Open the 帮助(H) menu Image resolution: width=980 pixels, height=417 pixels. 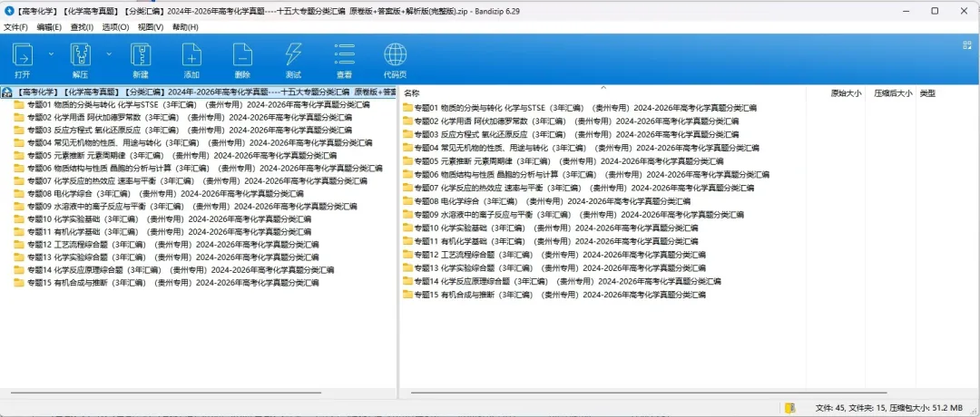point(185,27)
